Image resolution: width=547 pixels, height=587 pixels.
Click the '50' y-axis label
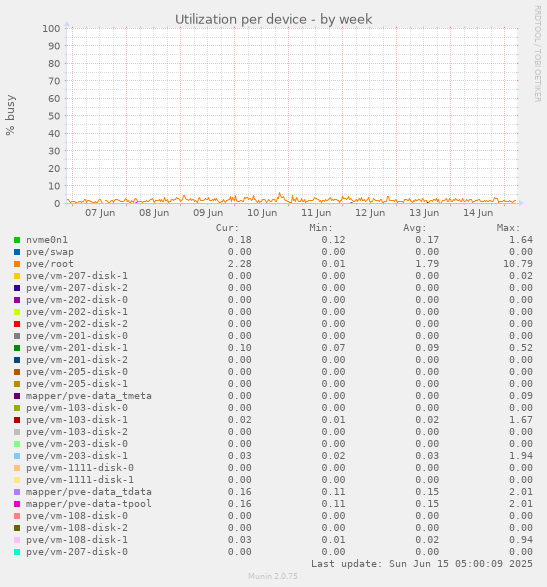[x=54, y=116]
